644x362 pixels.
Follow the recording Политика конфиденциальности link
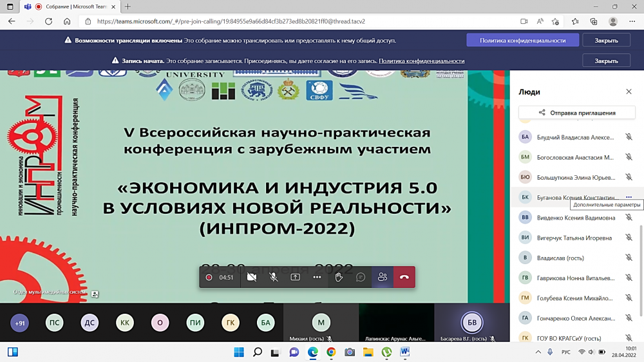point(421,61)
